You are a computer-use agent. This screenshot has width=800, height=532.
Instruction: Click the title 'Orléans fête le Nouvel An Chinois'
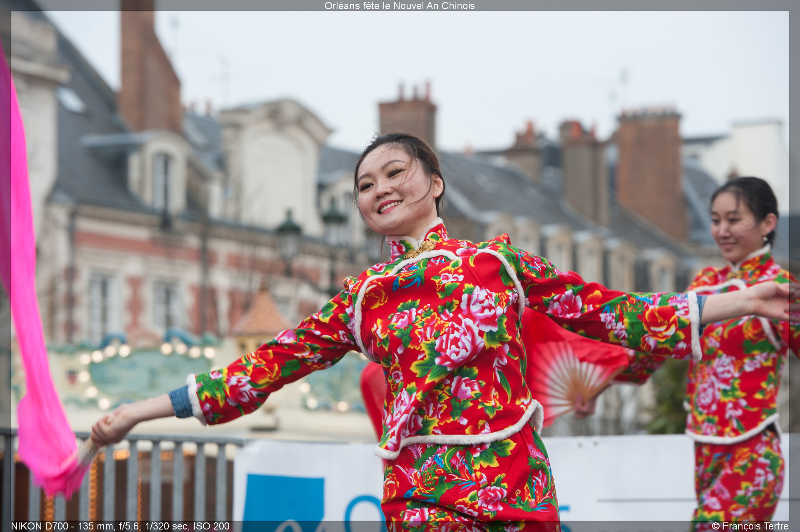coord(400,6)
